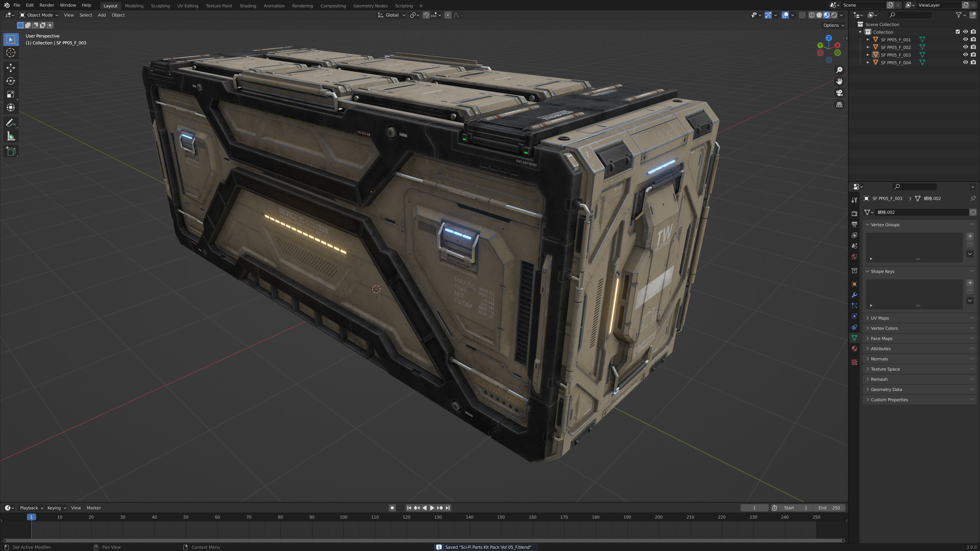Open the Render menu
This screenshot has width=980, height=551.
click(x=47, y=5)
